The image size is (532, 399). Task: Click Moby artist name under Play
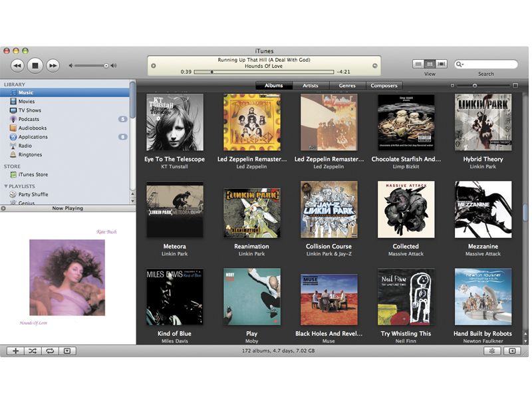tap(252, 341)
